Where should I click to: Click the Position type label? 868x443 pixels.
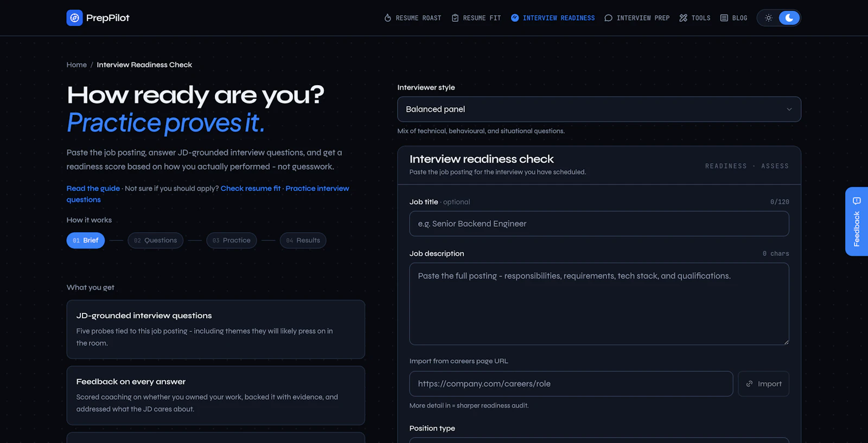click(432, 428)
